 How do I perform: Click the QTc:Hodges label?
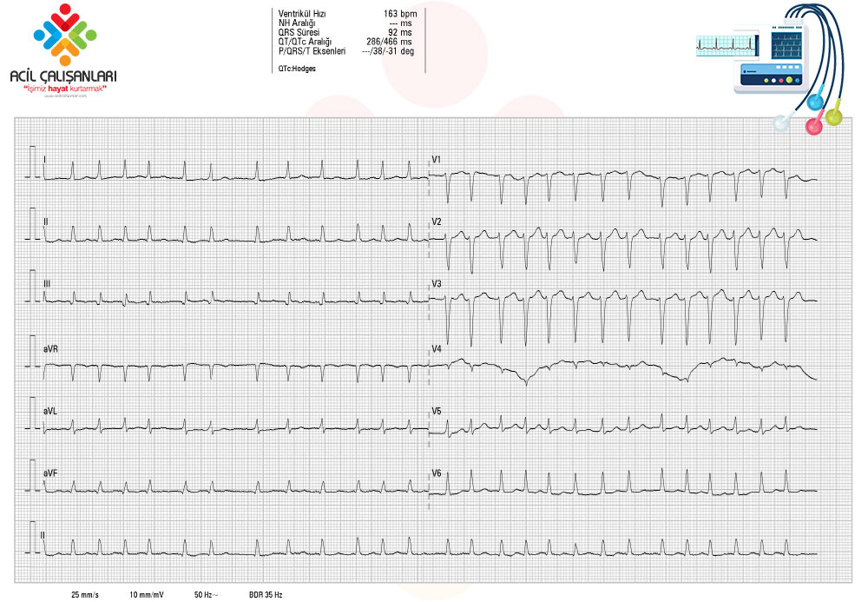coord(298,67)
